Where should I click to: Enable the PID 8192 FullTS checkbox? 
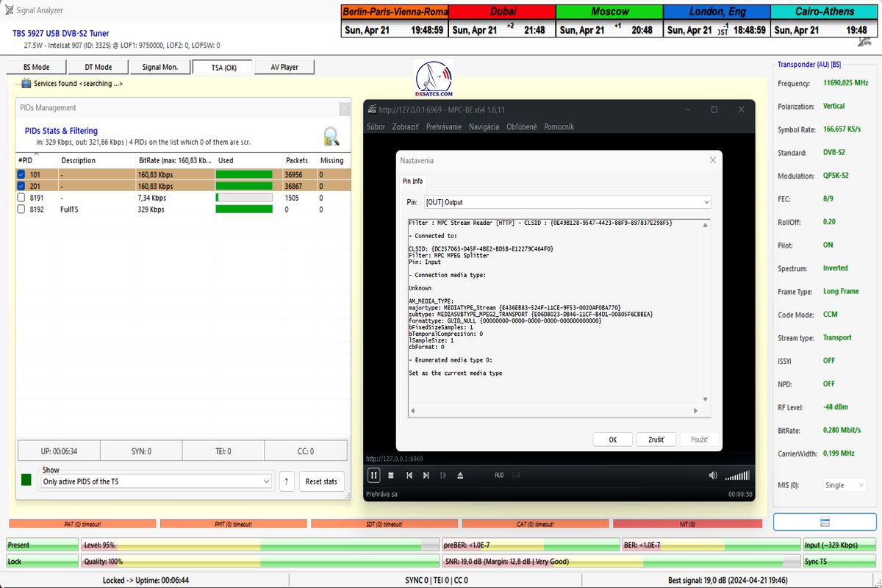[21, 209]
